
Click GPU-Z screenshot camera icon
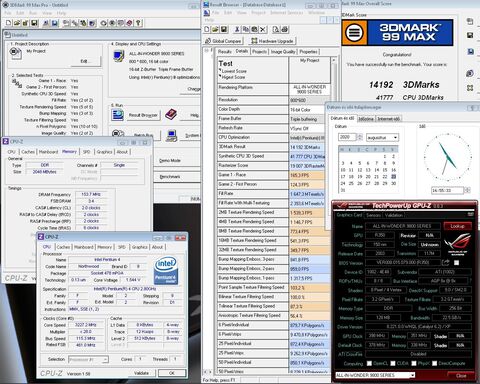(x=471, y=214)
